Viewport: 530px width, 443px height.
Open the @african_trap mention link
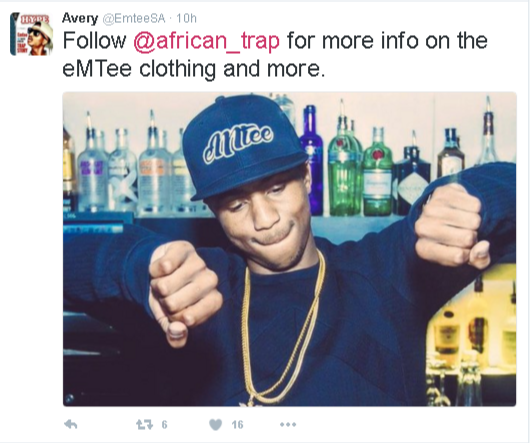click(x=207, y=41)
